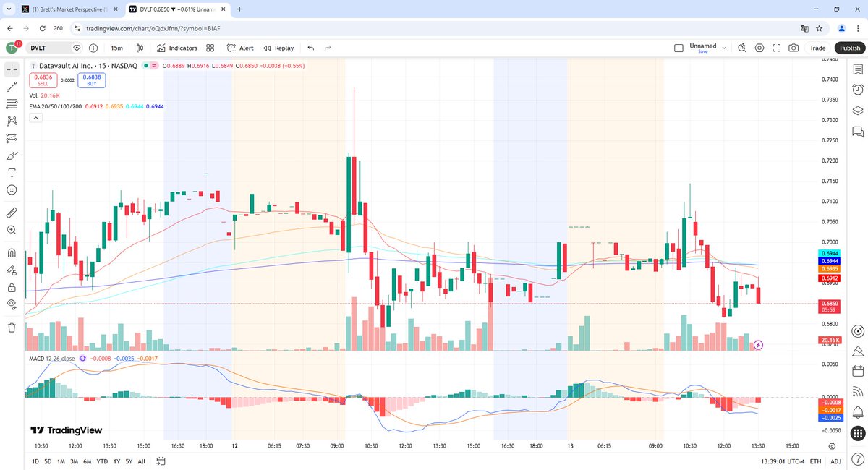
Task: Open the user profile avatar menu
Action: (x=12, y=48)
